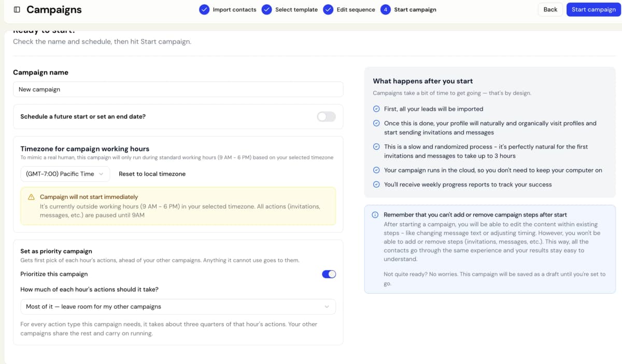The height and width of the screenshot is (364, 622).
Task: Click the 'Set as priority campaign' heading
Action: [56, 251]
